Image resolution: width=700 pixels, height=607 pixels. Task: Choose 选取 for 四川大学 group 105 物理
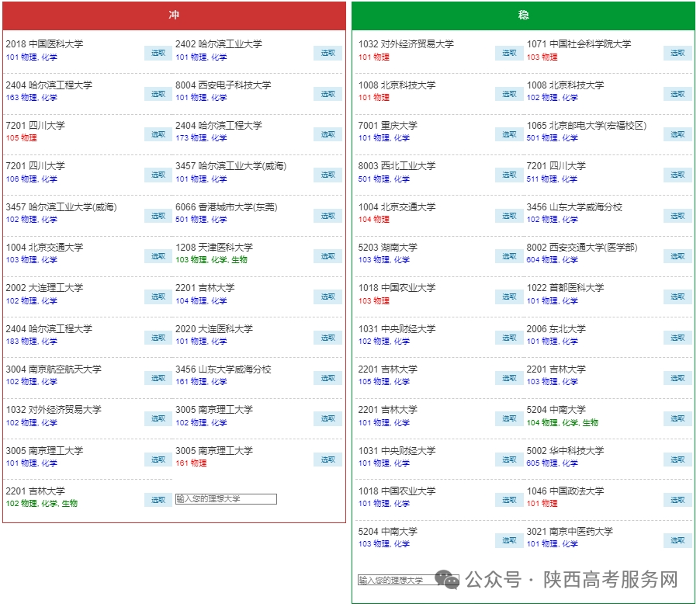[158, 134]
